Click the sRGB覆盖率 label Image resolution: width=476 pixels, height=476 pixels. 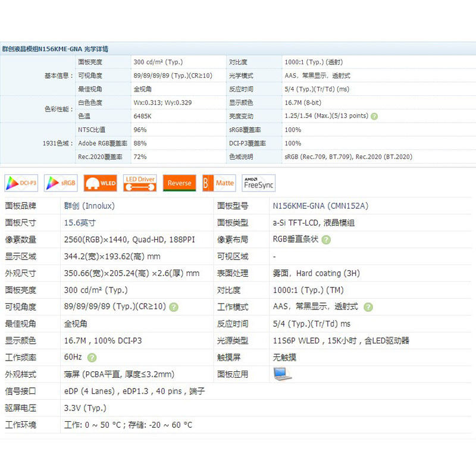pyautogui.click(x=245, y=130)
